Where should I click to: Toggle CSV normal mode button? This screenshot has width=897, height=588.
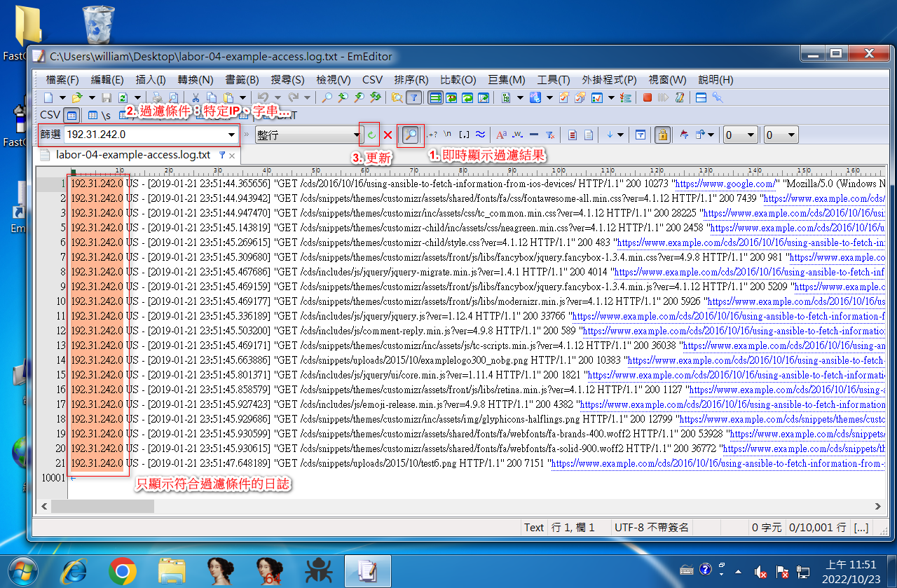tap(71, 116)
